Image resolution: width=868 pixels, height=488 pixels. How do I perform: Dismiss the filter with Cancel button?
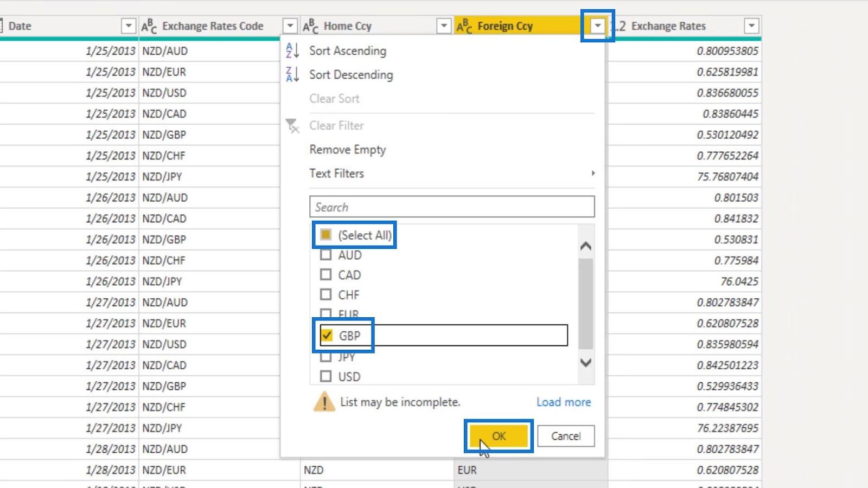tap(566, 436)
